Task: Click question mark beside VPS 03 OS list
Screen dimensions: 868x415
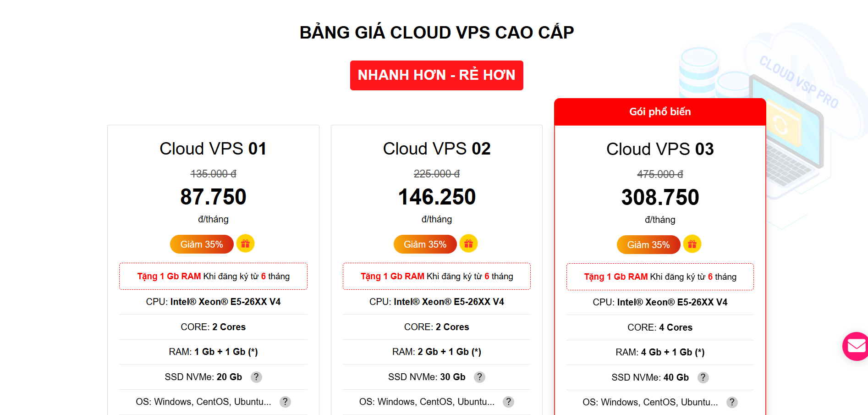Action: tap(732, 402)
